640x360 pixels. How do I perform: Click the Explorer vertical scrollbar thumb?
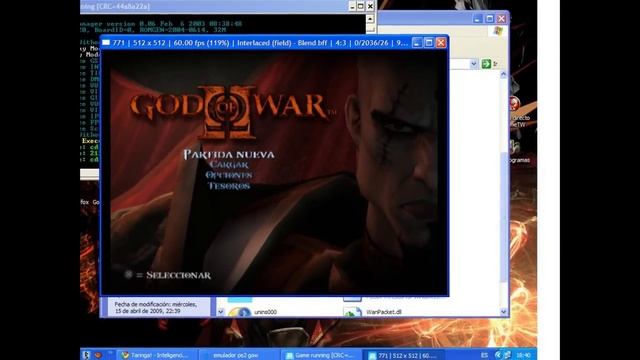504,216
